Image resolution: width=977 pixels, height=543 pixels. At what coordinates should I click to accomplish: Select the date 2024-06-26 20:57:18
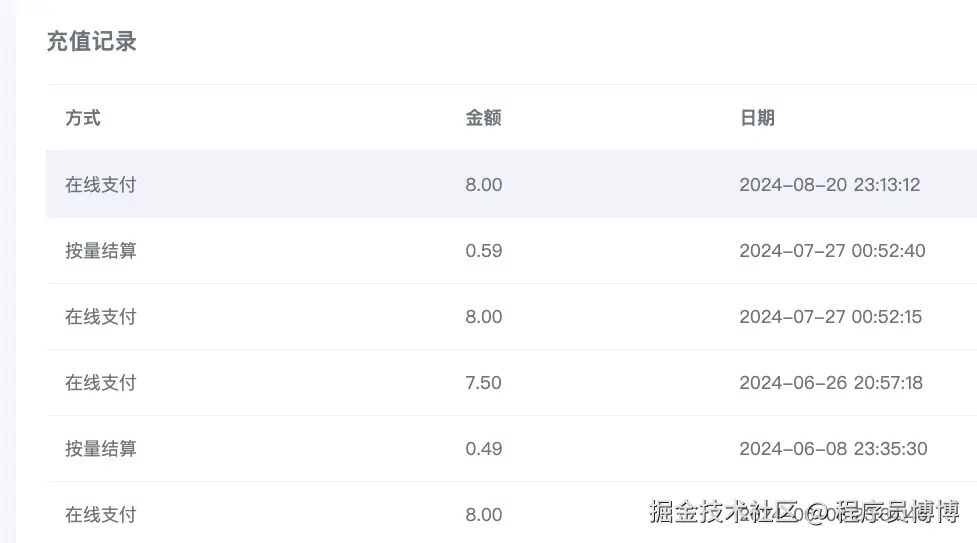click(x=830, y=383)
